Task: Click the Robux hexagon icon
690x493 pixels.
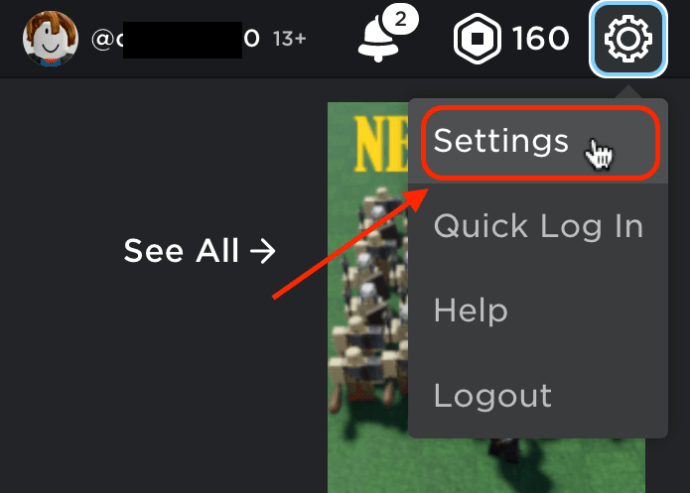Action: tap(477, 39)
